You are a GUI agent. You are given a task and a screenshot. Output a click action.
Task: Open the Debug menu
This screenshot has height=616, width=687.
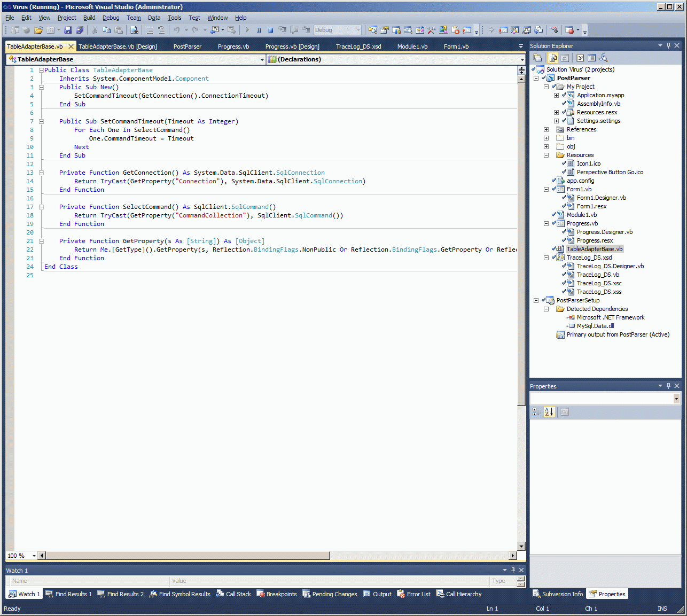(x=111, y=18)
